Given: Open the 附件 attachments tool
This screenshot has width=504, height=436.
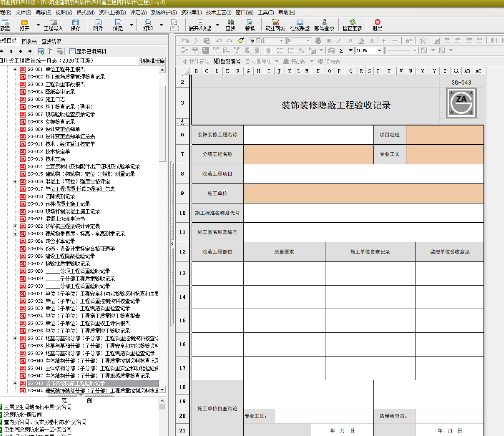Looking at the screenshot, I should click(98, 25).
